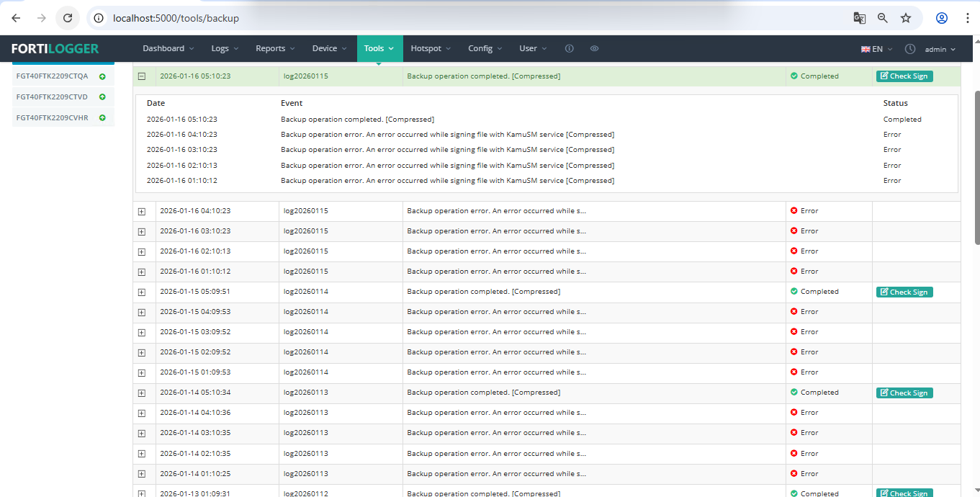Image resolution: width=980 pixels, height=497 pixels.
Task: Open the browser zoom icon
Action: coord(883,18)
